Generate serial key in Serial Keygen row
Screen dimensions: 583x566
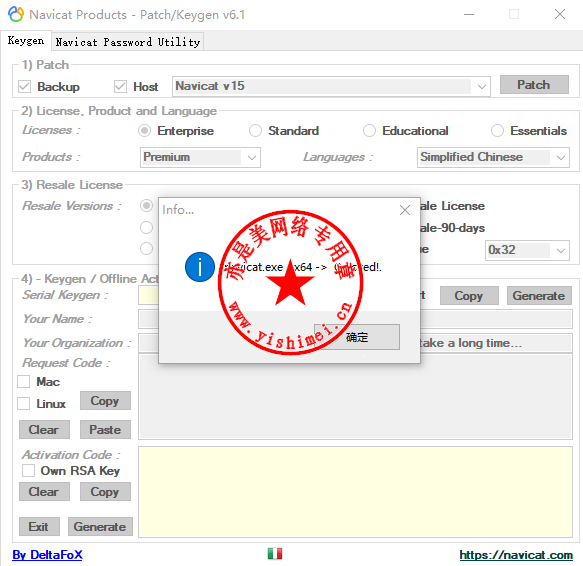[x=539, y=296]
